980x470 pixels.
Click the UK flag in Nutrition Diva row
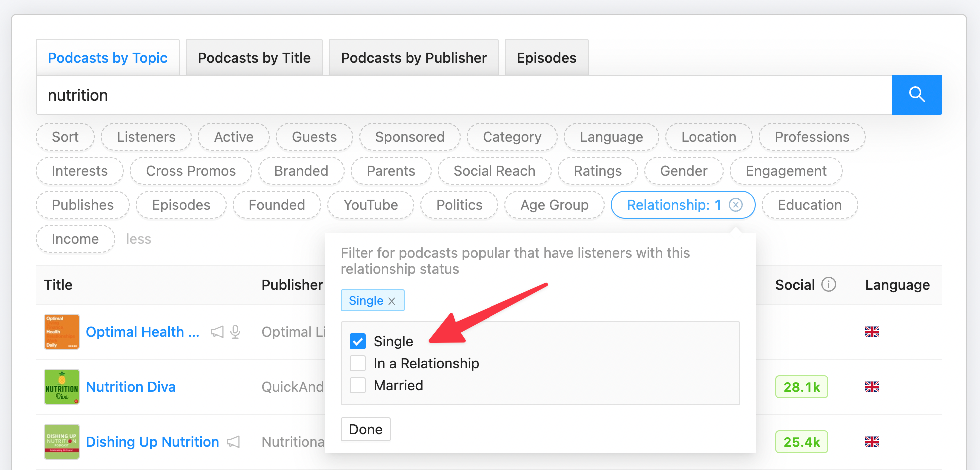tap(872, 387)
